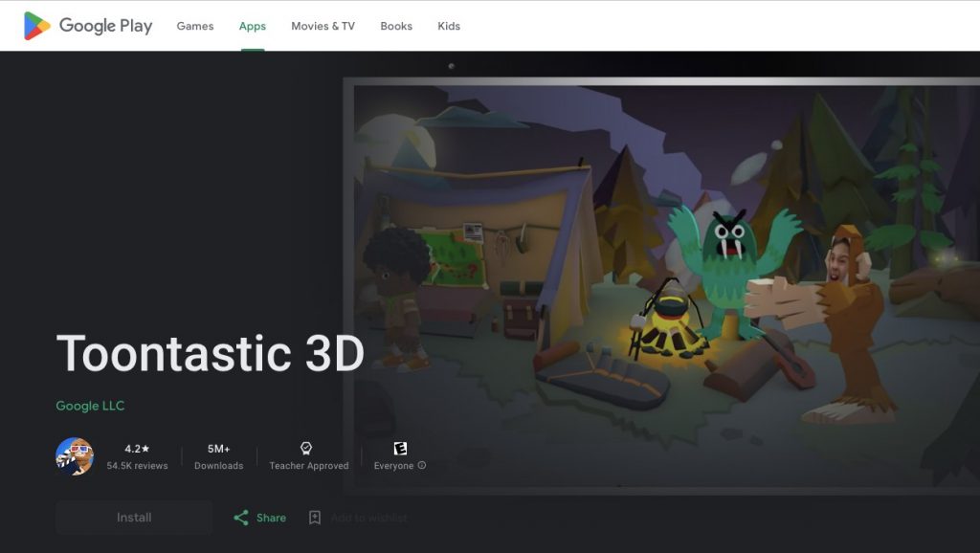Click the Share link text
This screenshot has height=553, width=980.
(271, 518)
